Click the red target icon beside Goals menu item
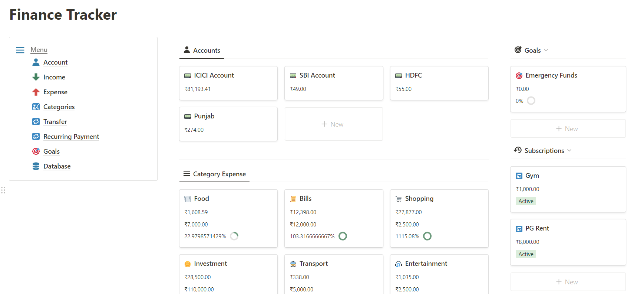Screen dimensions: 644x294 (x=36, y=151)
